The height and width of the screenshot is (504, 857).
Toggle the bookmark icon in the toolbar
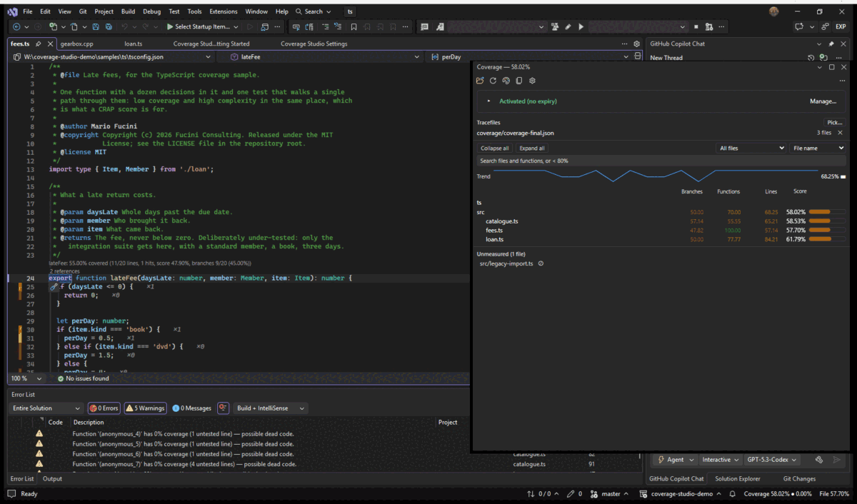tap(354, 27)
